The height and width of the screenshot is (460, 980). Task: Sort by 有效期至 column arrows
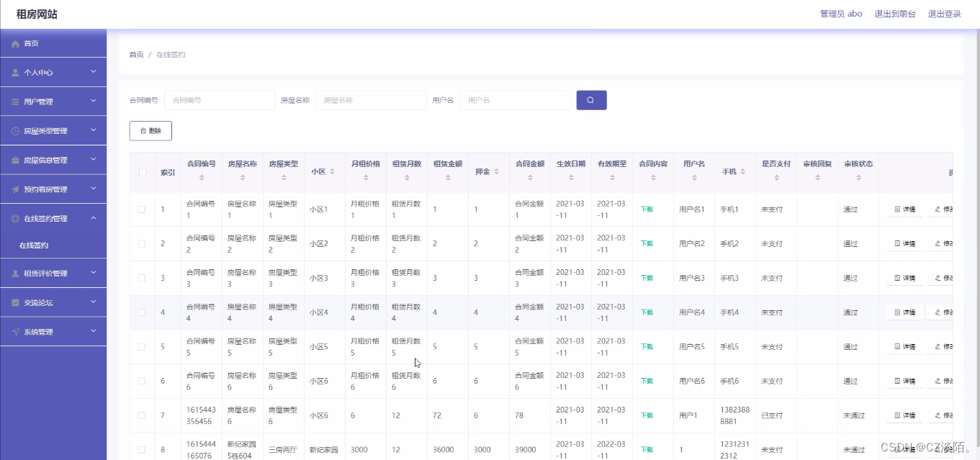click(612, 177)
